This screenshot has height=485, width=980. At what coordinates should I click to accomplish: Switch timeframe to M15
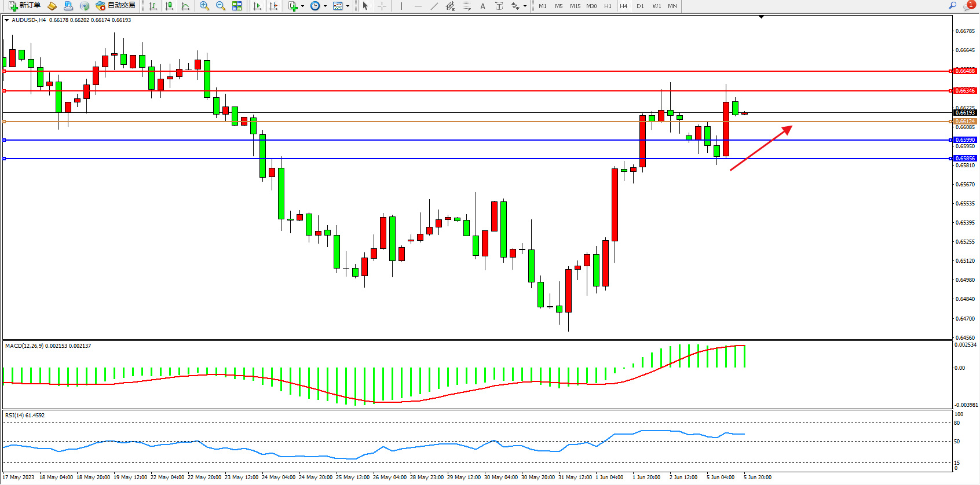click(x=575, y=6)
